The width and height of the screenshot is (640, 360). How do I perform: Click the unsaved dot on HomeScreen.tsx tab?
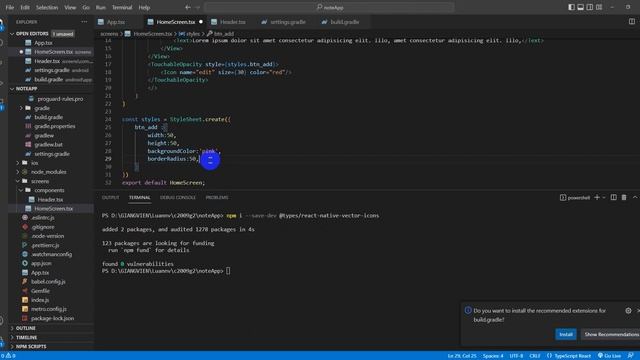201,22
